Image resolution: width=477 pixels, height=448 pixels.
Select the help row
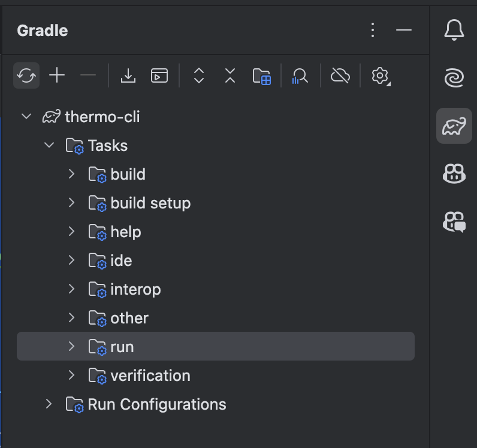pyautogui.click(x=216, y=231)
